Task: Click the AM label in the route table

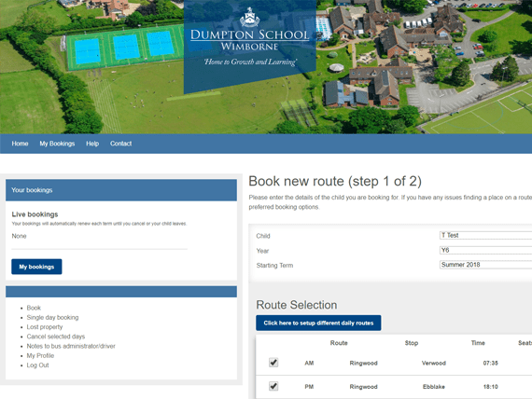Action: point(309,363)
